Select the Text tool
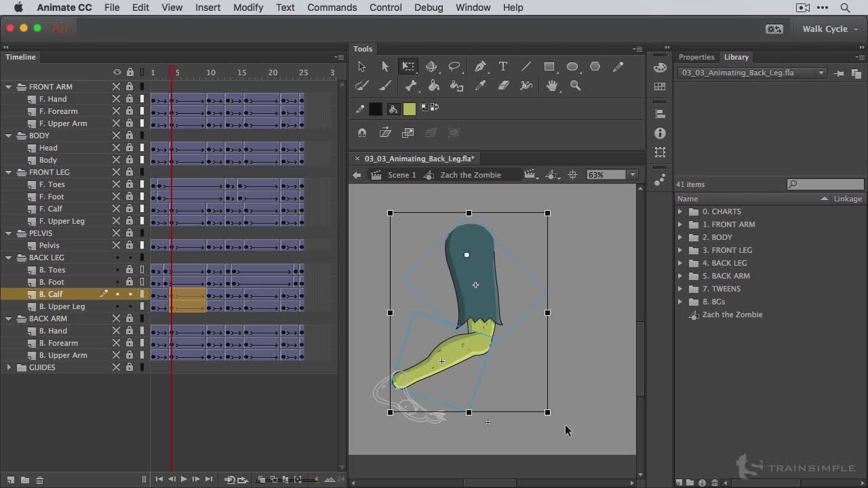 pyautogui.click(x=503, y=66)
